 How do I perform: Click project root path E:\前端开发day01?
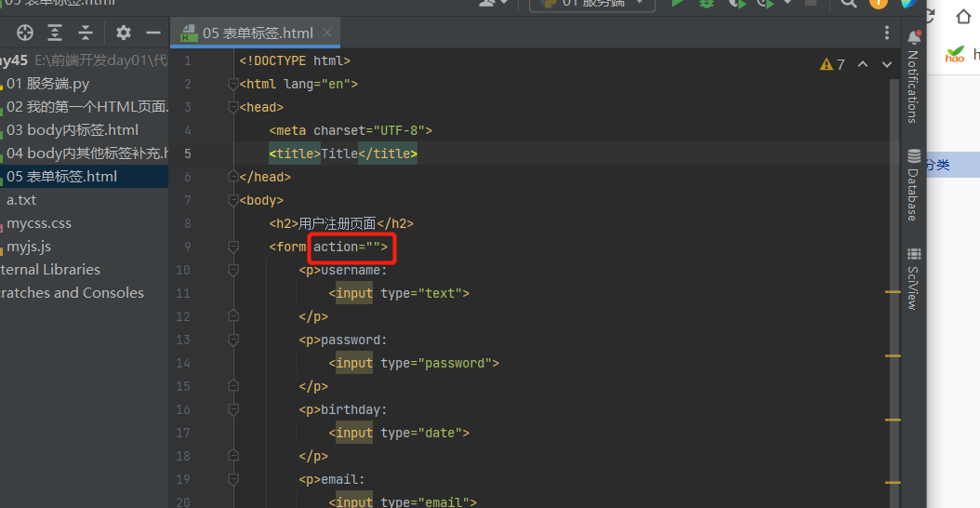(x=101, y=60)
